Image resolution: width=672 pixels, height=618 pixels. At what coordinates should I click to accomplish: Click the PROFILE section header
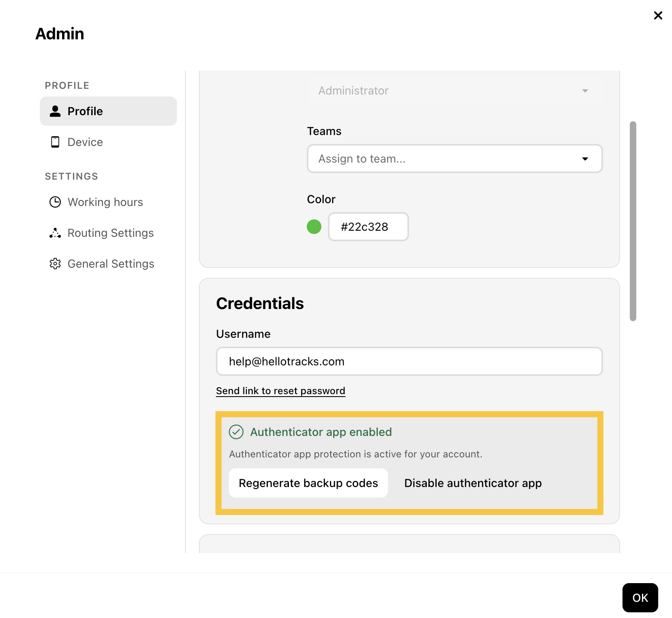[x=67, y=86]
